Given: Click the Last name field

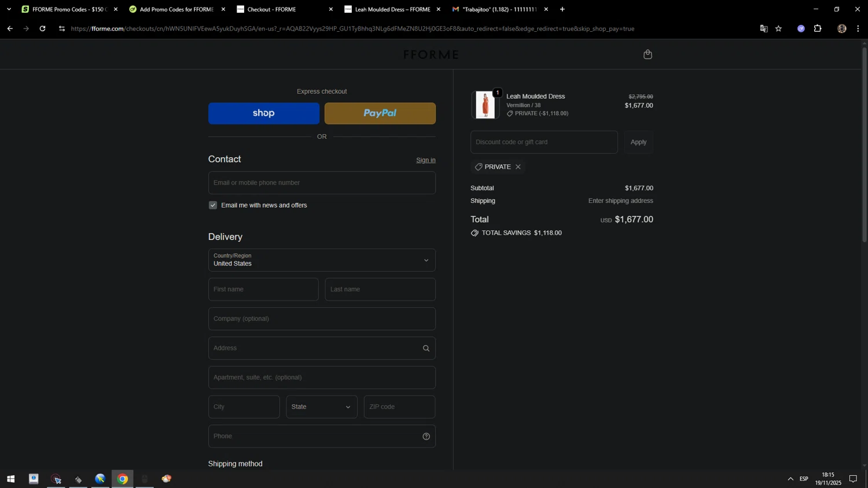Looking at the screenshot, I should (380, 290).
